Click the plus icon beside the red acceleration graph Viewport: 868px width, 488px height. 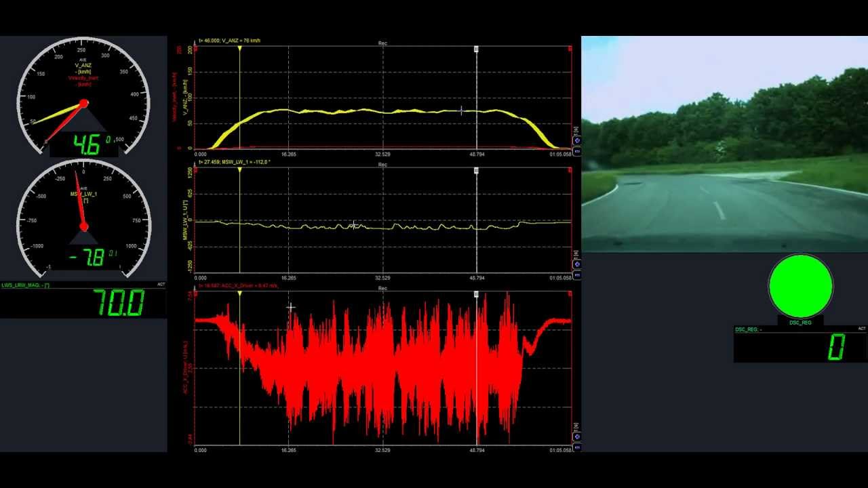[576, 437]
